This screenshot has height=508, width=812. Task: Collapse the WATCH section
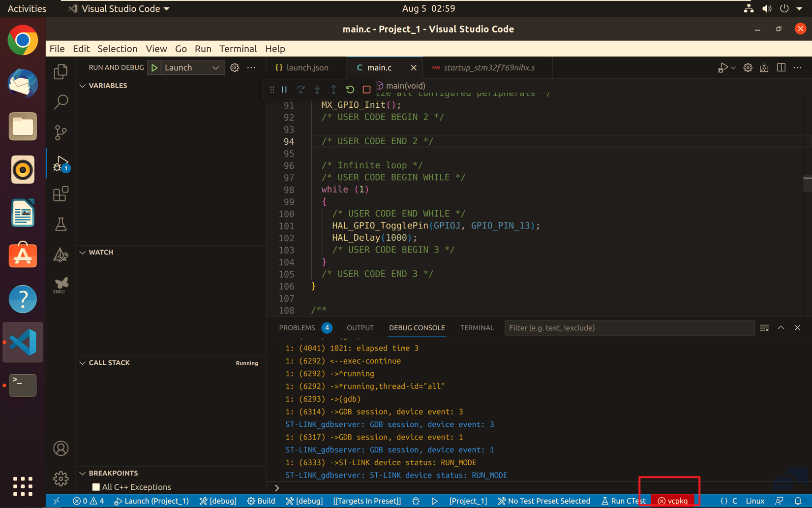click(x=83, y=253)
